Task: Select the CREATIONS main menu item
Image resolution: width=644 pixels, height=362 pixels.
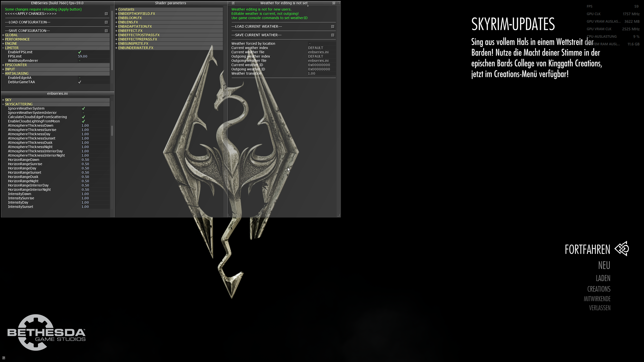Action: (x=599, y=289)
